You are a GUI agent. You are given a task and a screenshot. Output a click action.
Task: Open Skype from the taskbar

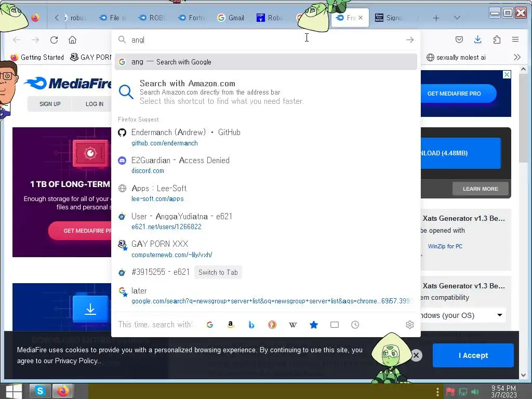click(39, 391)
